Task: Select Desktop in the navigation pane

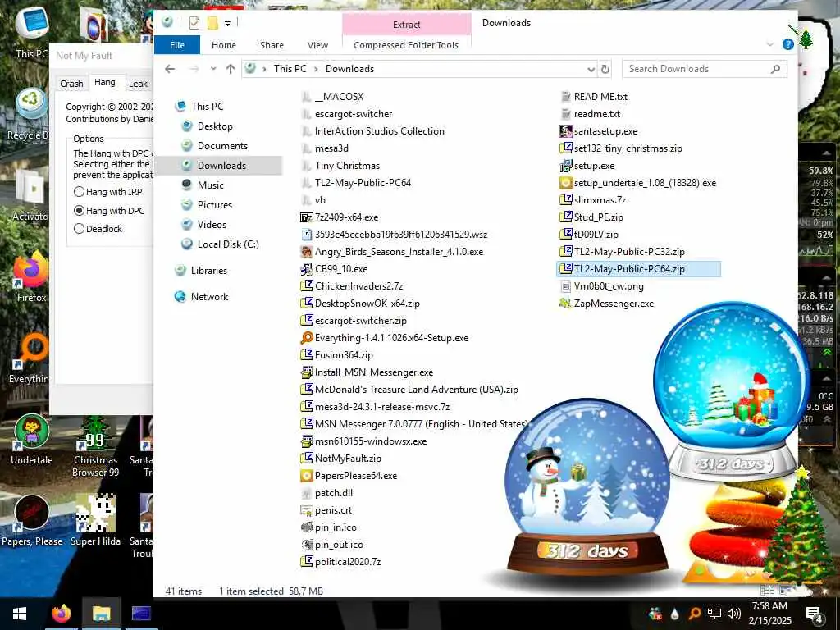Action: click(215, 126)
